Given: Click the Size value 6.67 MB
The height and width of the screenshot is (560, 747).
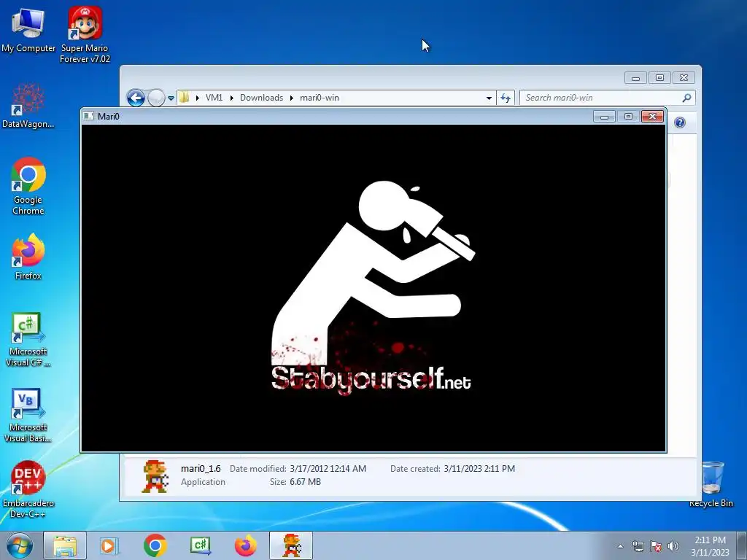Looking at the screenshot, I should 305,482.
